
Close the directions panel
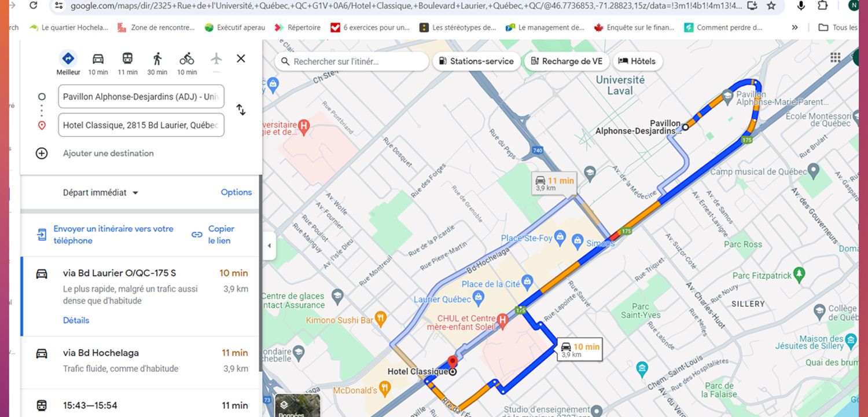tap(241, 58)
